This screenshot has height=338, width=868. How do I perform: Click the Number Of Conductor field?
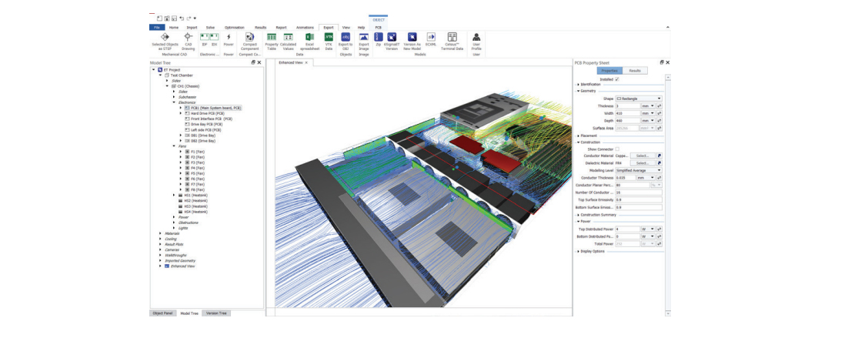tap(639, 192)
